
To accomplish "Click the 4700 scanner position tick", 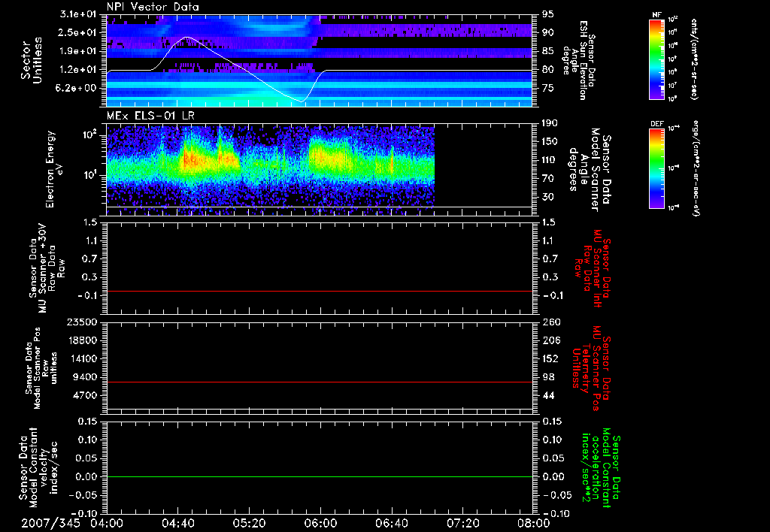I will tap(85, 395).
